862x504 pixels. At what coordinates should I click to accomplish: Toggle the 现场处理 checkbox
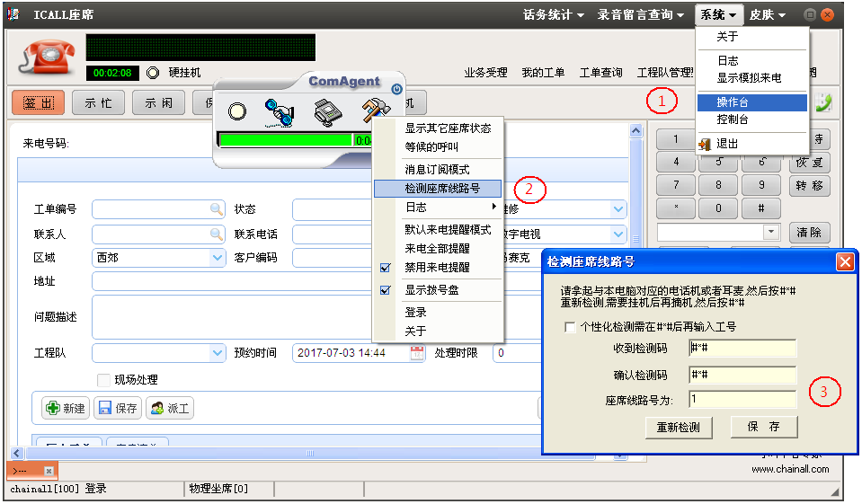pos(103,380)
